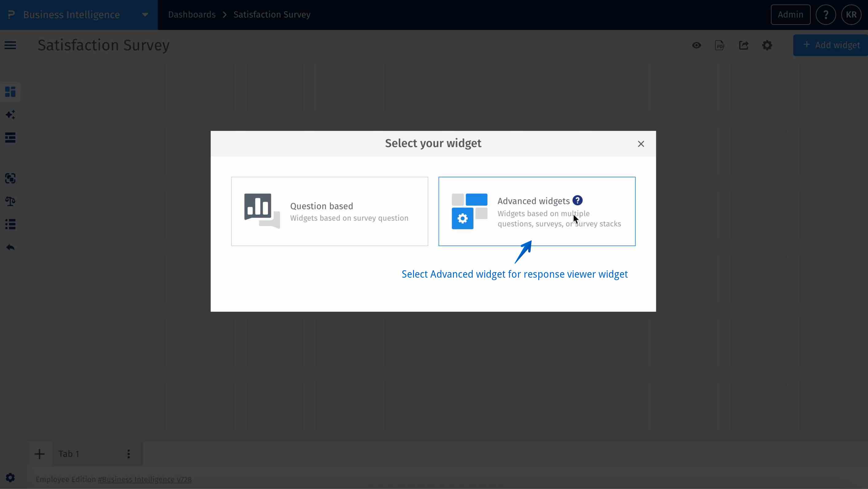868x489 pixels.
Task: Select the Question based widget option
Action: tap(329, 211)
